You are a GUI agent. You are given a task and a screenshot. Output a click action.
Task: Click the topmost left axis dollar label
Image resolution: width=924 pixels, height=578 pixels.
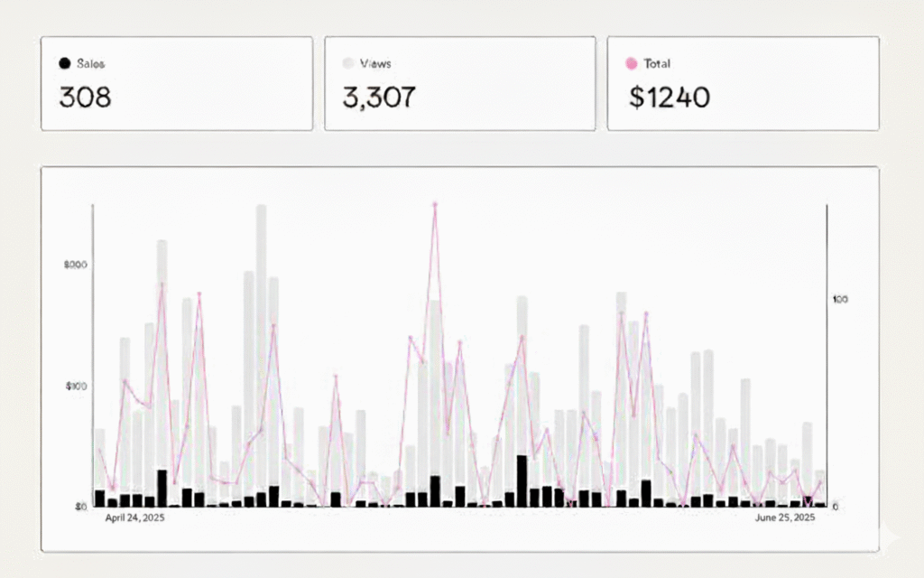(x=76, y=265)
